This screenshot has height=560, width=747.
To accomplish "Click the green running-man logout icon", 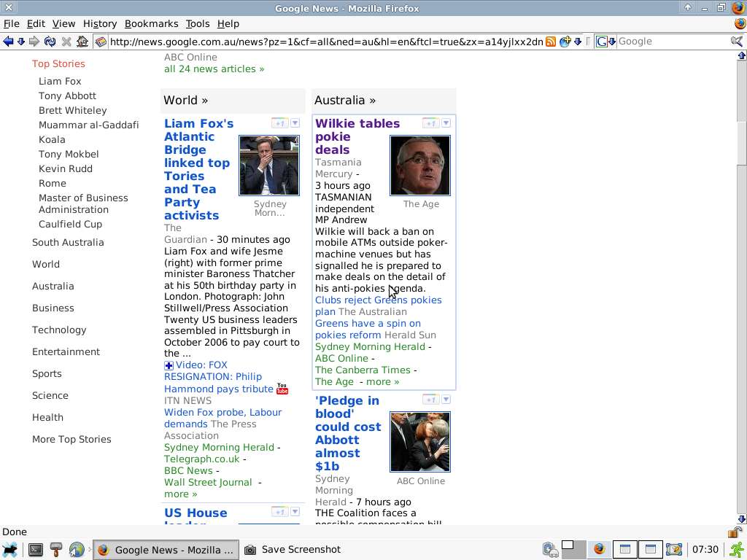I will pyautogui.click(x=737, y=550).
